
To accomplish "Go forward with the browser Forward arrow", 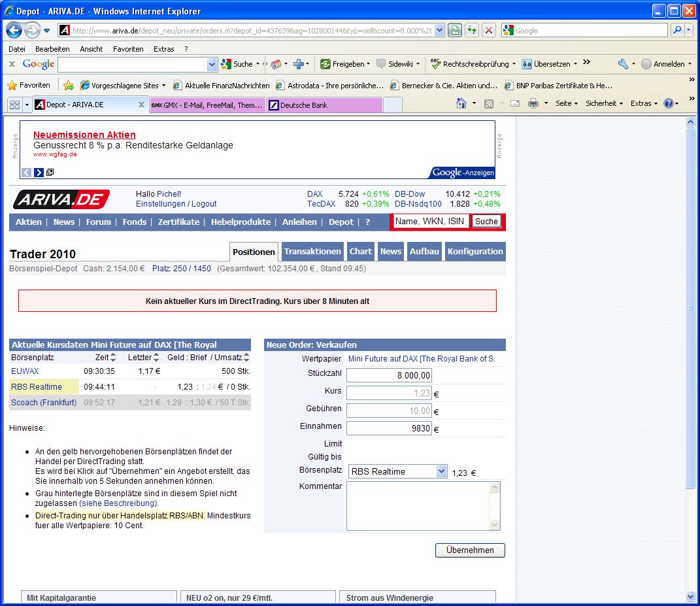I will coord(31,30).
